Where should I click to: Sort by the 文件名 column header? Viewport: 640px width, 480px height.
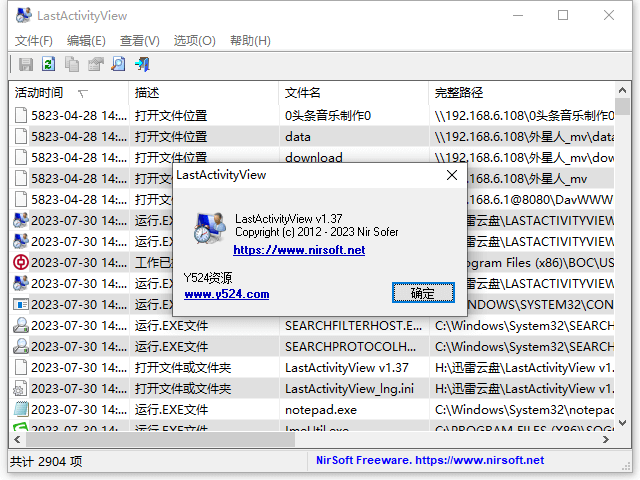(x=354, y=93)
